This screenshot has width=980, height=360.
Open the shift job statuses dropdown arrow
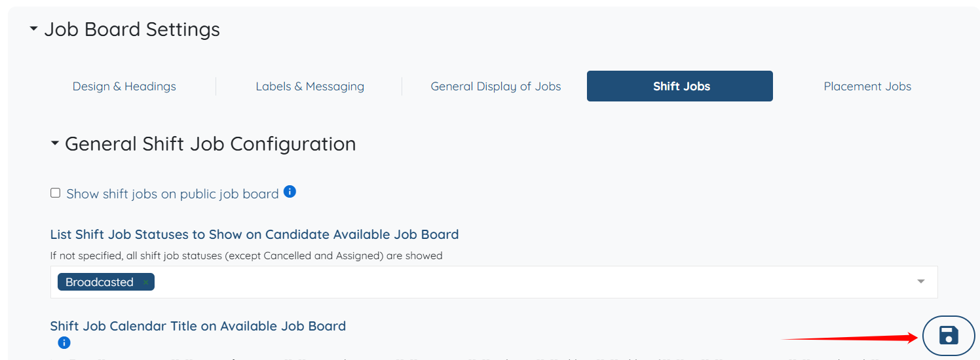920,282
